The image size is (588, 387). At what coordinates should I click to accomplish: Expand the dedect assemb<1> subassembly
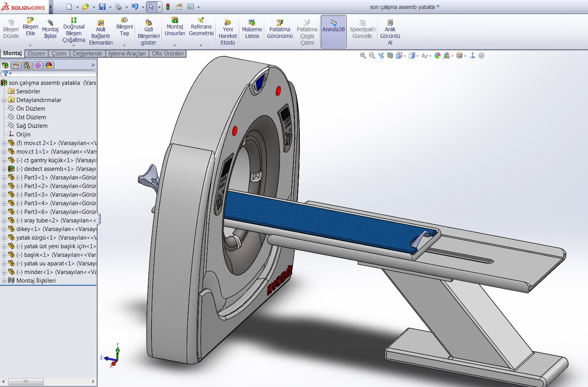(x=4, y=169)
